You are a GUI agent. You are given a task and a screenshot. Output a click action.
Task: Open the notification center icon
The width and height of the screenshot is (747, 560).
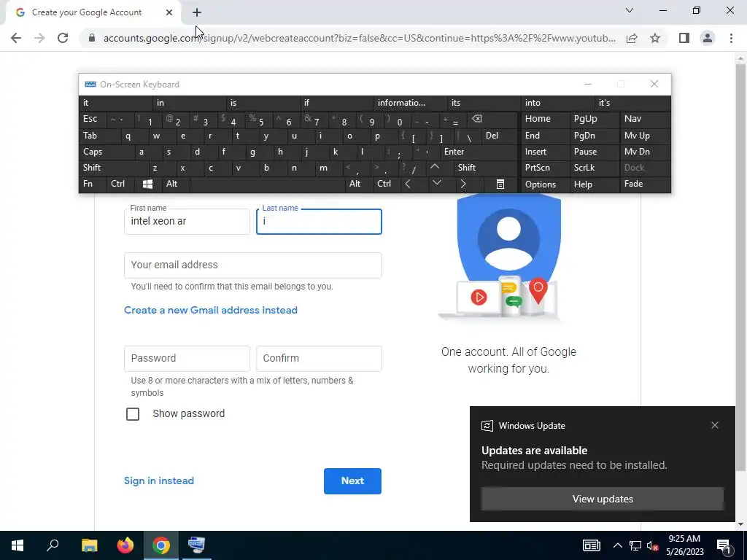coord(724,545)
